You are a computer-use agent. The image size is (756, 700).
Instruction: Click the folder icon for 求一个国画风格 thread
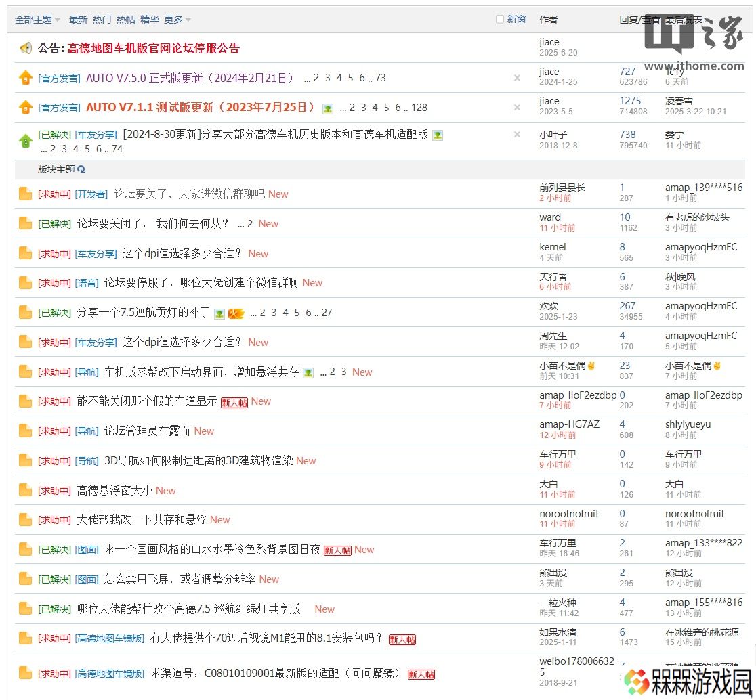pos(25,550)
